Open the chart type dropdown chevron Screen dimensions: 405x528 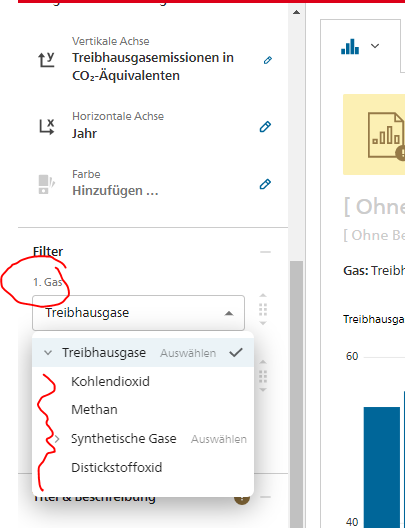[375, 46]
